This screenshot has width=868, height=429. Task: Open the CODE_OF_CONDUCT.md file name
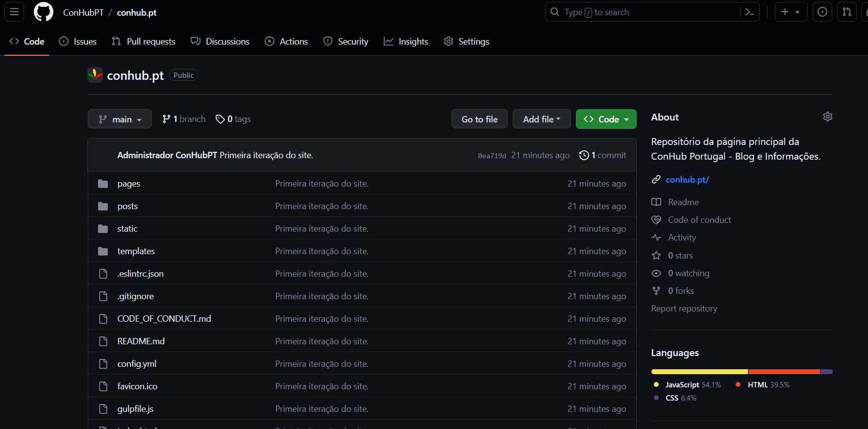pyautogui.click(x=164, y=319)
